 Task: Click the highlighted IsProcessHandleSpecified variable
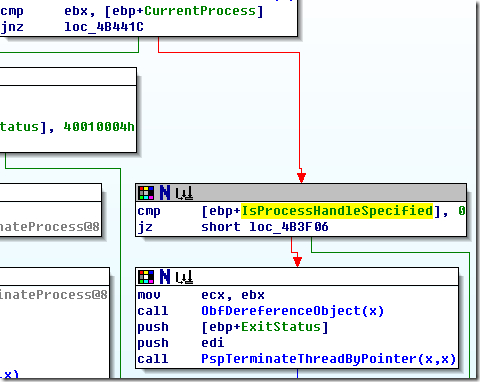tap(337, 211)
